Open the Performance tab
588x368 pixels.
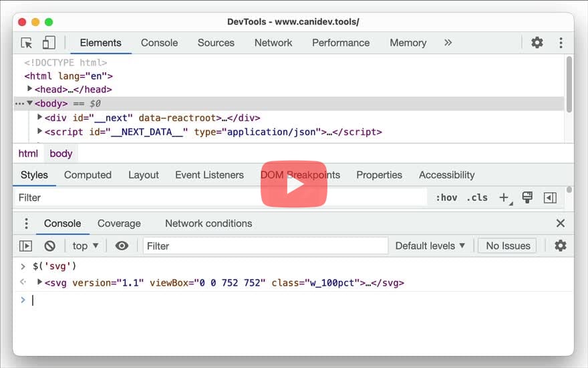[x=341, y=43]
